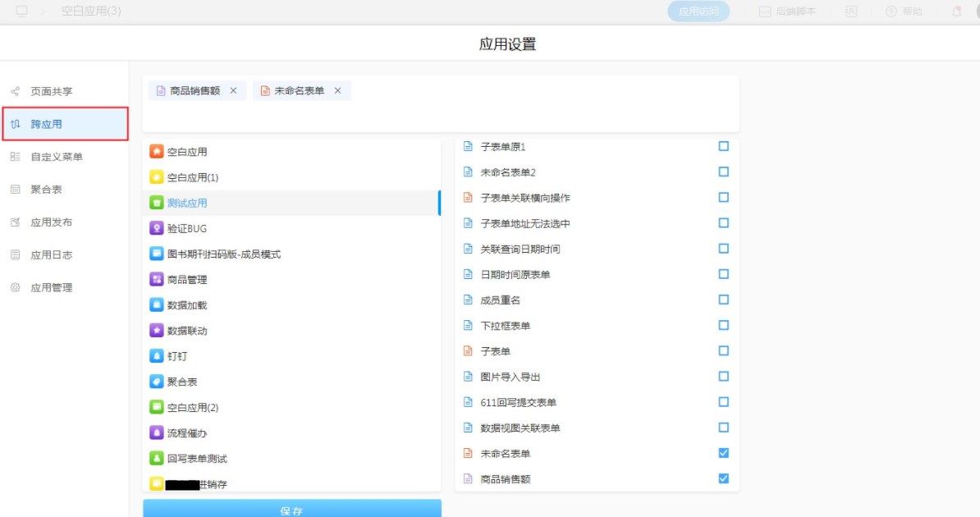Select 图书期刊扫码版-成员模式 in app list
The height and width of the screenshot is (517, 980).
pos(223,254)
